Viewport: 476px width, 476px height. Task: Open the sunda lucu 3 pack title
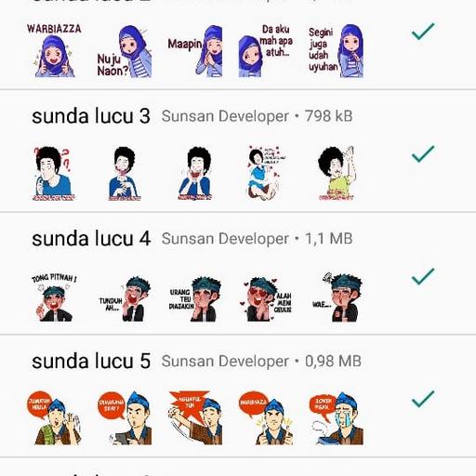[91, 116]
